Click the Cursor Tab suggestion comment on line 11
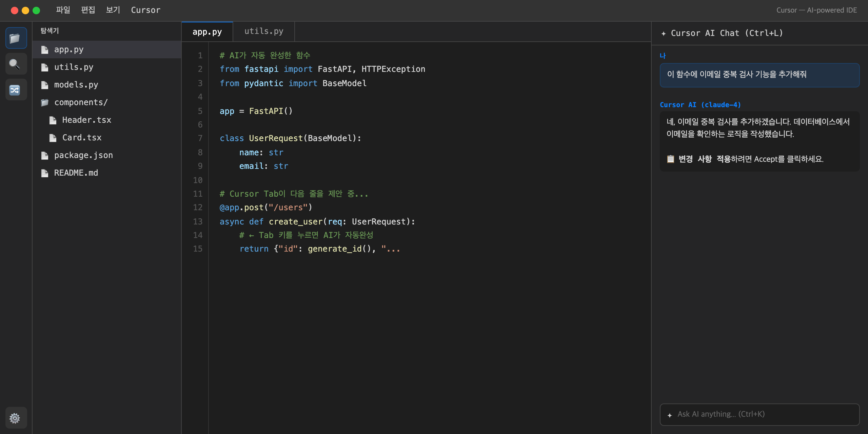This screenshot has width=868, height=434. (294, 194)
